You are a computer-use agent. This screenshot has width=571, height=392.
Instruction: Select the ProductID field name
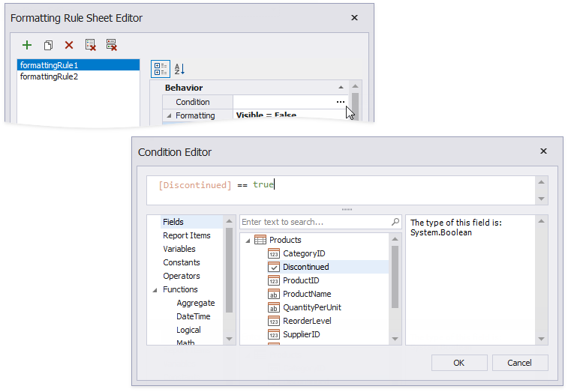301,280
